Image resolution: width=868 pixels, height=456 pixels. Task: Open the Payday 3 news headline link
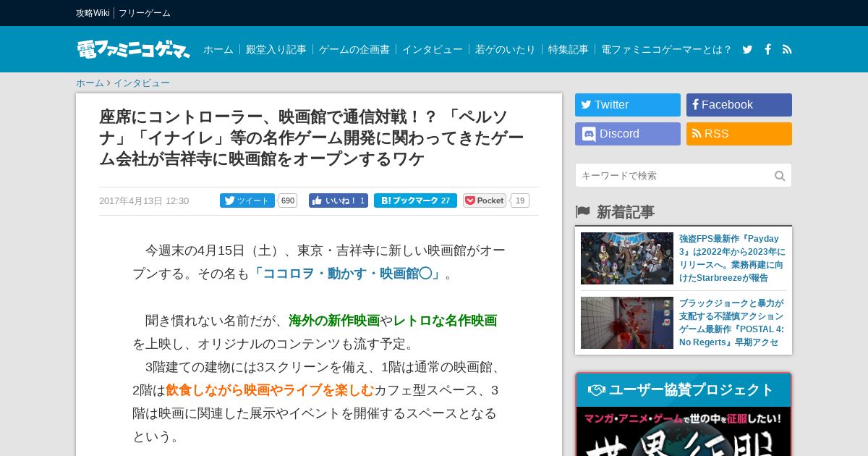pos(732,258)
